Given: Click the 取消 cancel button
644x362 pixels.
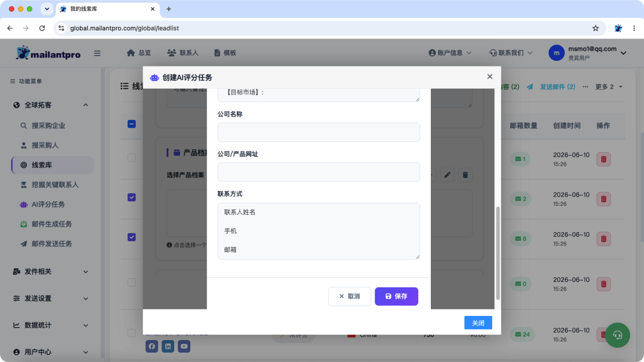Looking at the screenshot, I should (350, 297).
